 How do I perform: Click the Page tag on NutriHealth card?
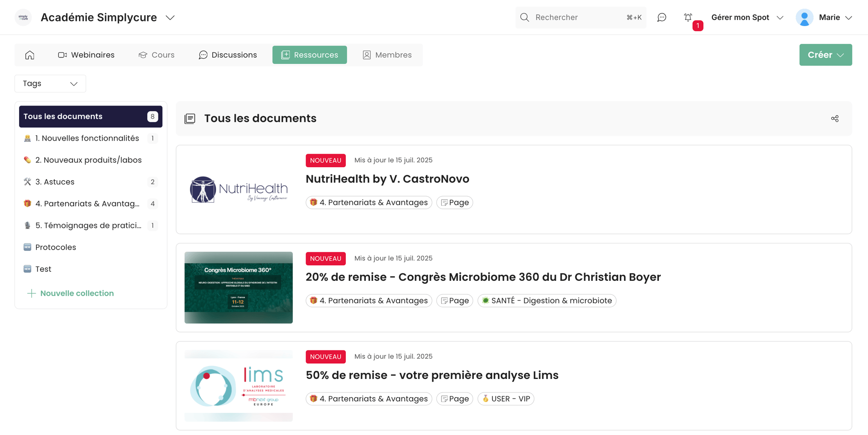click(454, 202)
